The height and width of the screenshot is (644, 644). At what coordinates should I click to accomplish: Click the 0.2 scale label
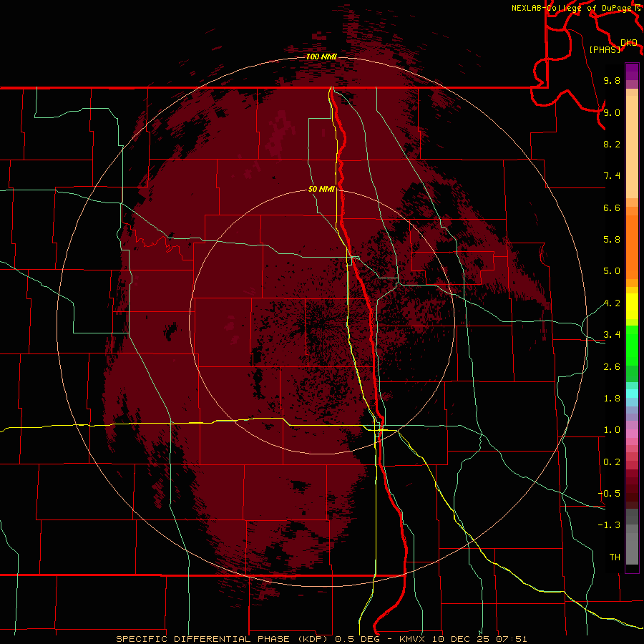coord(612,462)
